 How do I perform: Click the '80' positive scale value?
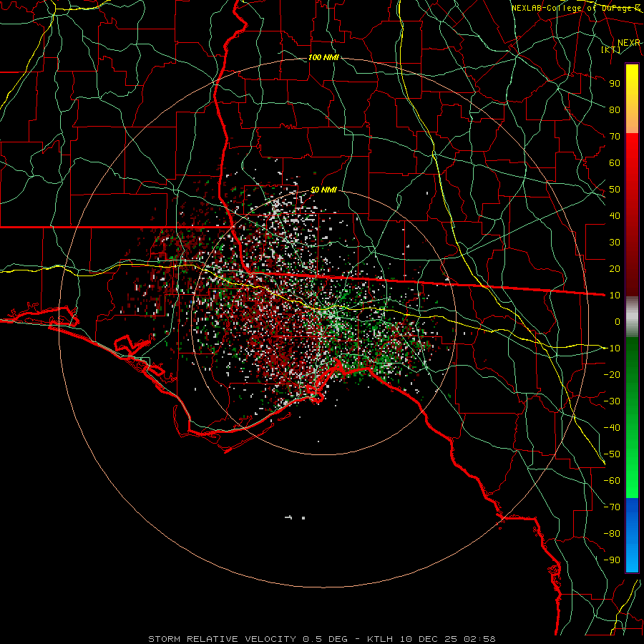[x=615, y=109]
